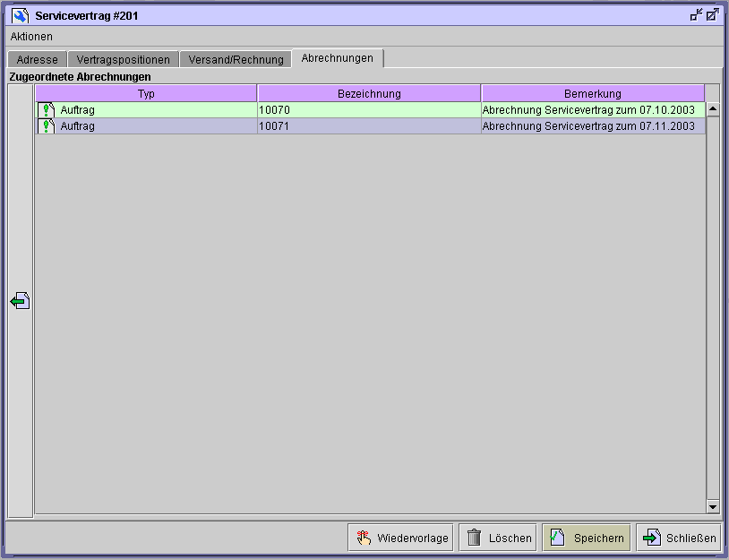Click the maximize icon in title bar
The width and height of the screenshot is (729, 560).
tap(713, 15)
